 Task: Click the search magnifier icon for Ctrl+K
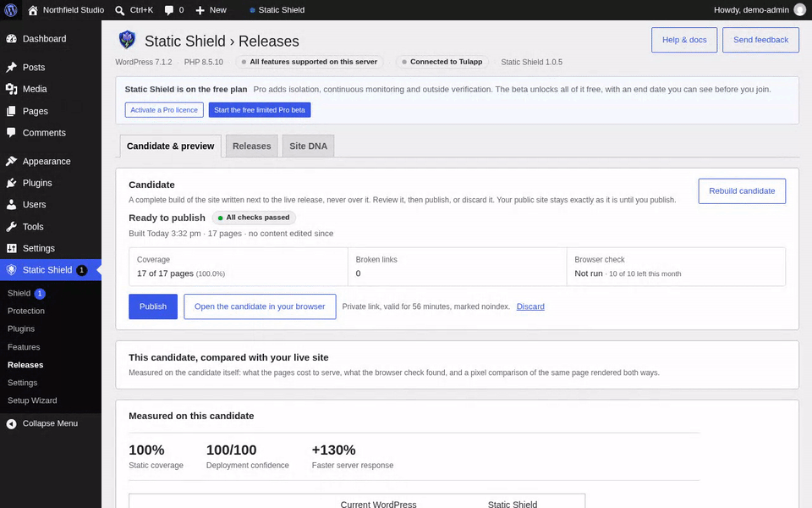pos(119,10)
